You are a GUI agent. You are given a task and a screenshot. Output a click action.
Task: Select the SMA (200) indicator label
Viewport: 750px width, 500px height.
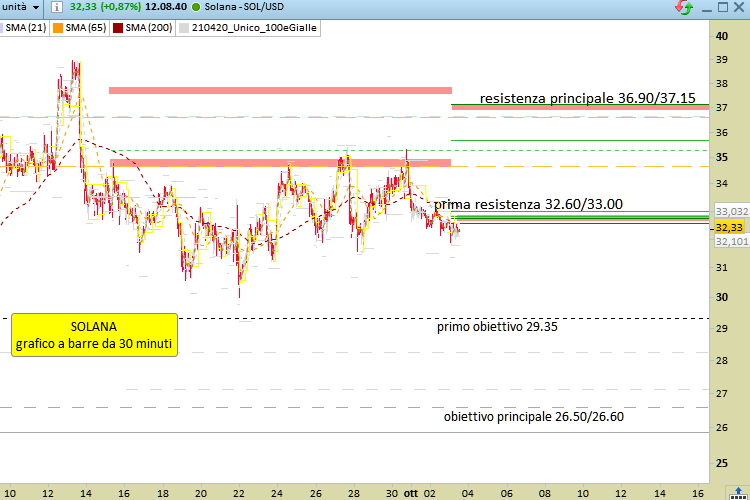(x=148, y=28)
